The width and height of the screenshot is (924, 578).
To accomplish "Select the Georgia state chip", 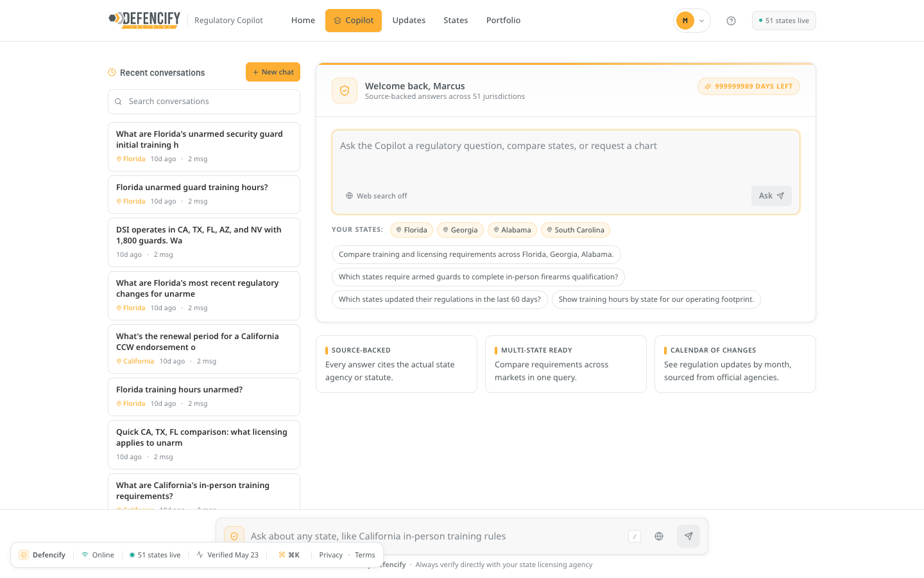I will tap(460, 230).
